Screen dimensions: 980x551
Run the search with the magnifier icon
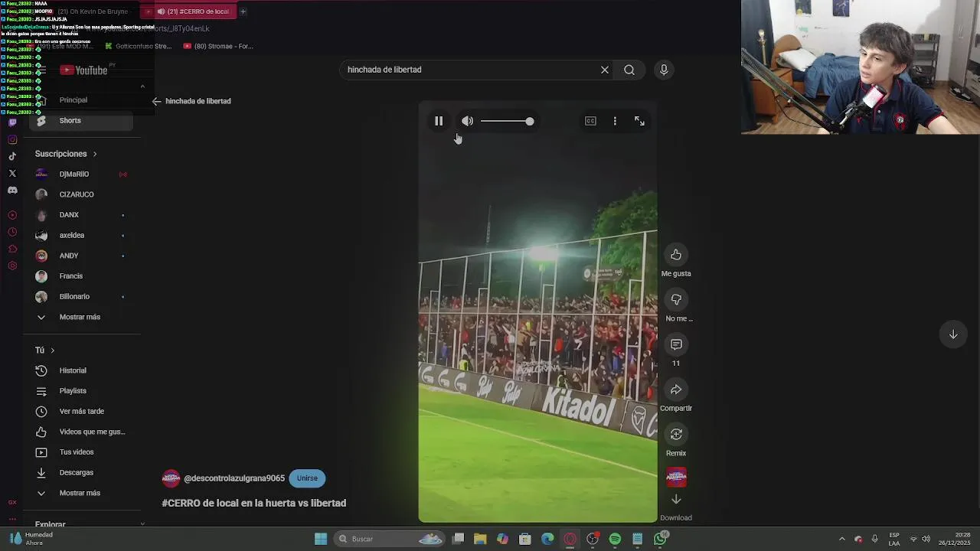(x=629, y=70)
